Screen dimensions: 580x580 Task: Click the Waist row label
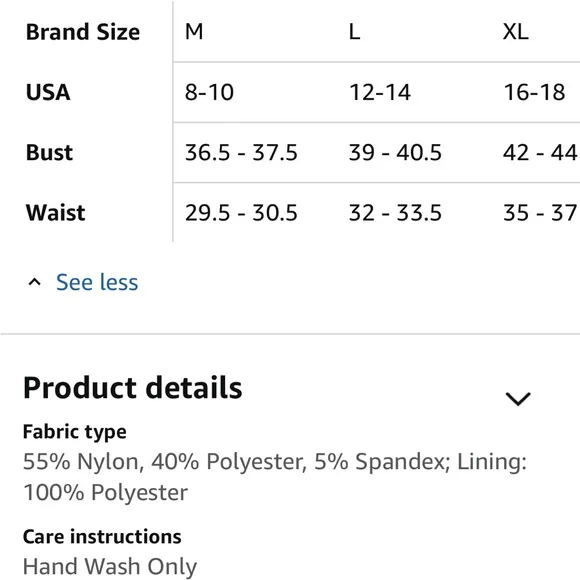point(55,213)
